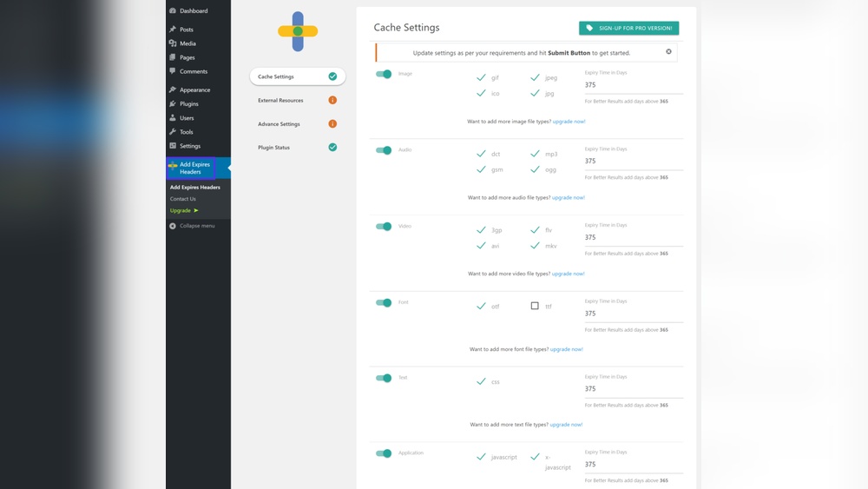Click Application expiry time days field
This screenshot has width=868, height=489.
[634, 465]
